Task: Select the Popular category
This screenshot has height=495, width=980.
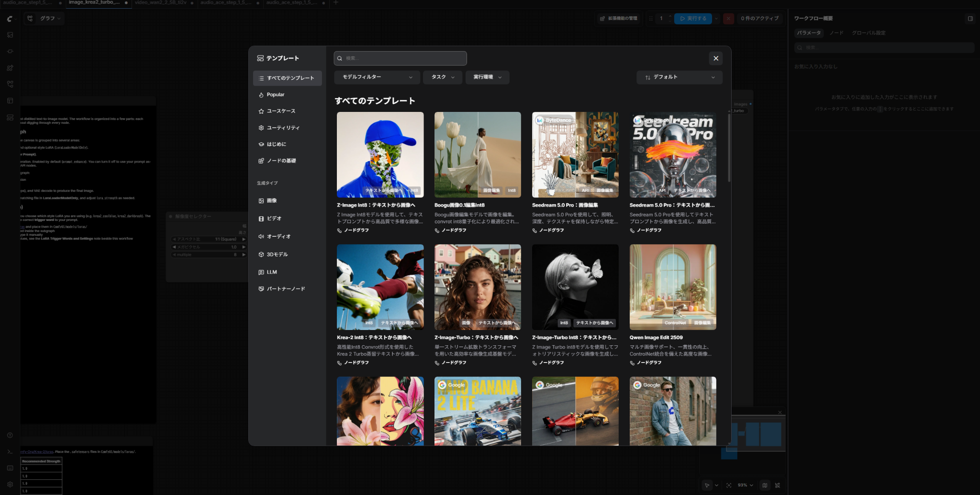Action: coord(287,95)
